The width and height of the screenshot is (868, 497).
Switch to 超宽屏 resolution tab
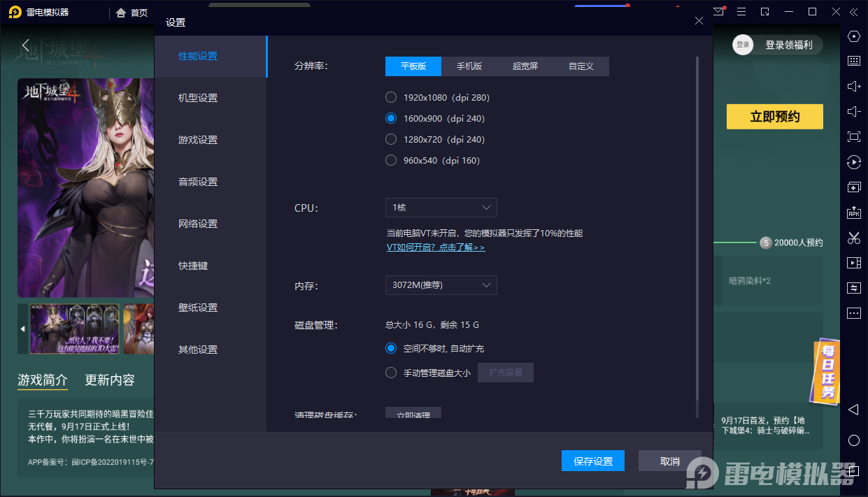(525, 66)
